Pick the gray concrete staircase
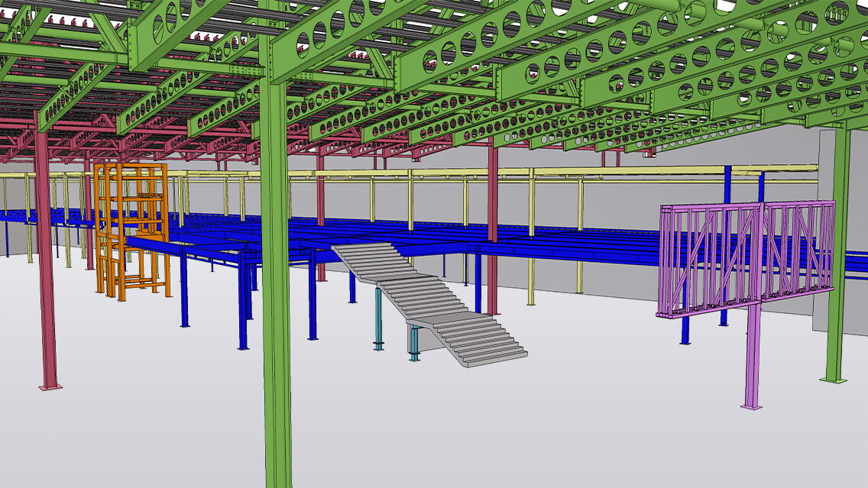The height and width of the screenshot is (488, 868). pos(430,305)
